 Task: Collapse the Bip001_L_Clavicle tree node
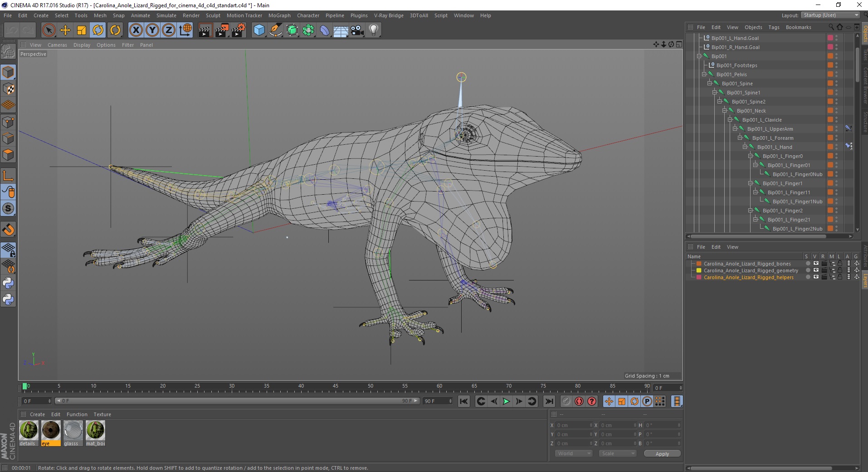(730, 120)
